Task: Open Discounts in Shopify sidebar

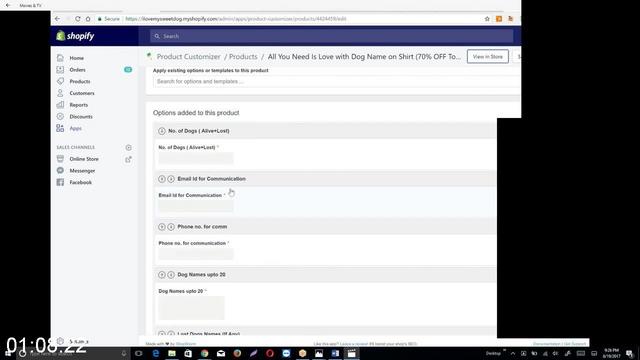Action: 81,117
